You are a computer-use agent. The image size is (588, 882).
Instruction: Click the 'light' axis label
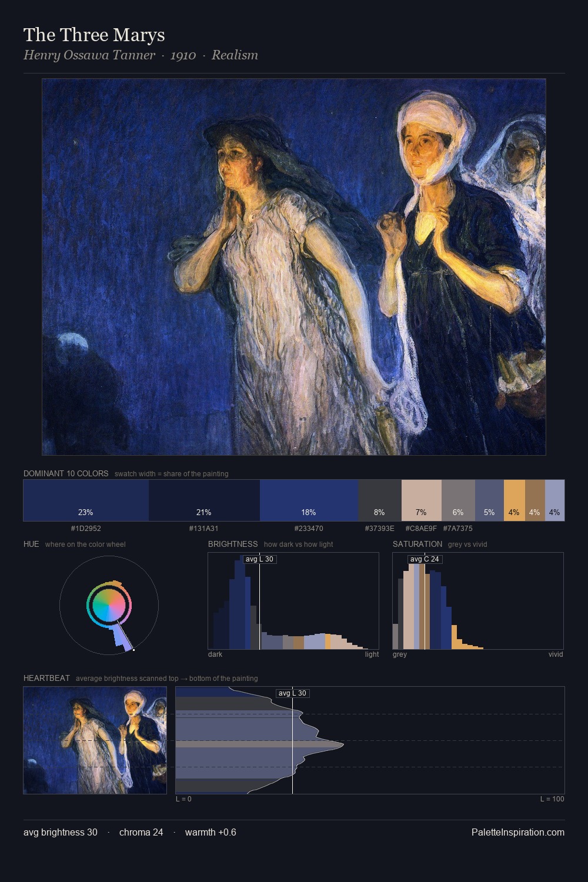[x=372, y=654]
